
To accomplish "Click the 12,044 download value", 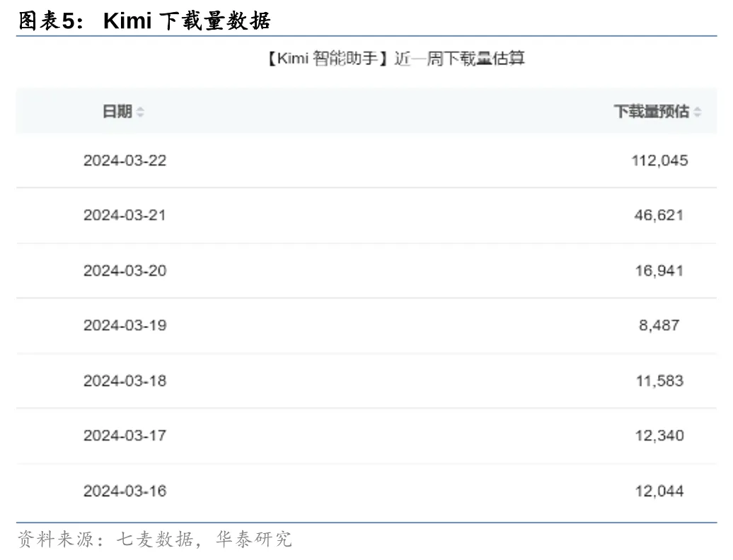I will click(659, 491).
